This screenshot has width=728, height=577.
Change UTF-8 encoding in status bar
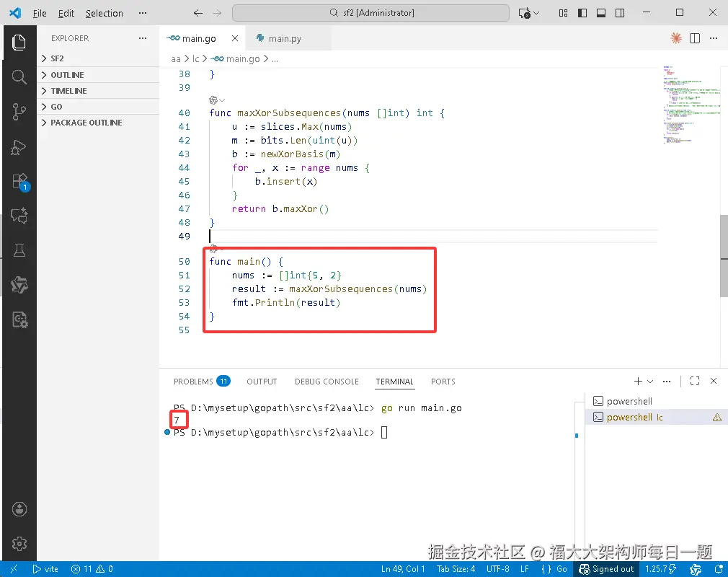(498, 568)
